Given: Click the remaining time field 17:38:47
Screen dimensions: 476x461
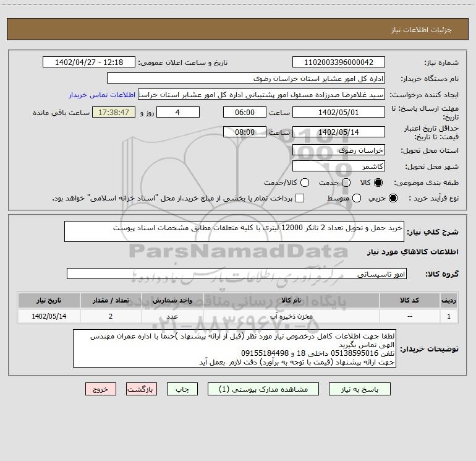Looking at the screenshot, I should click(x=114, y=112).
